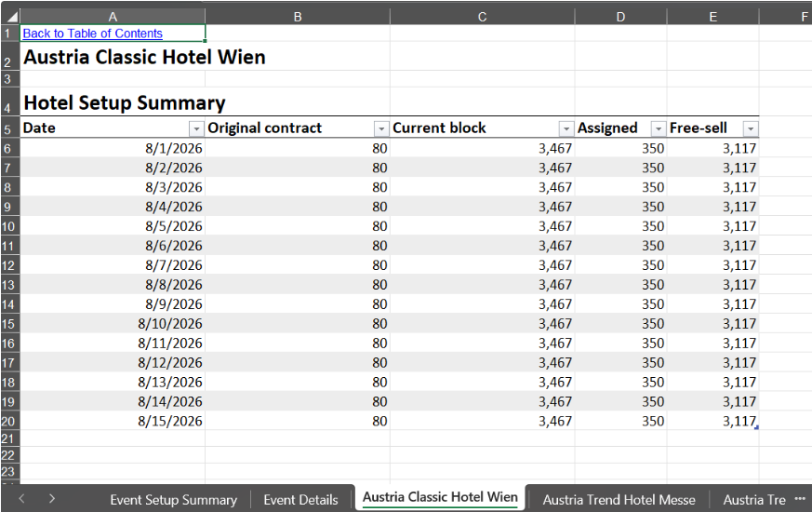The height and width of the screenshot is (512, 812).
Task: Select column D header
Action: tap(620, 17)
